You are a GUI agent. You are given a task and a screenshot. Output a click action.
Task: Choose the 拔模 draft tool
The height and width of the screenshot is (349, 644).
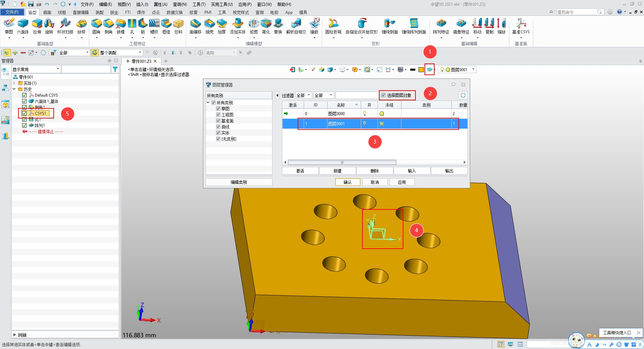tap(120, 26)
